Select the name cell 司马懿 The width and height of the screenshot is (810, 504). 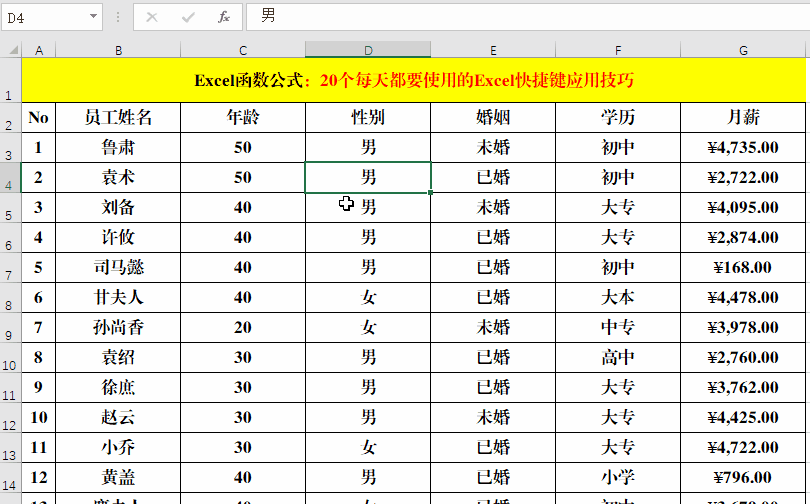pos(118,267)
